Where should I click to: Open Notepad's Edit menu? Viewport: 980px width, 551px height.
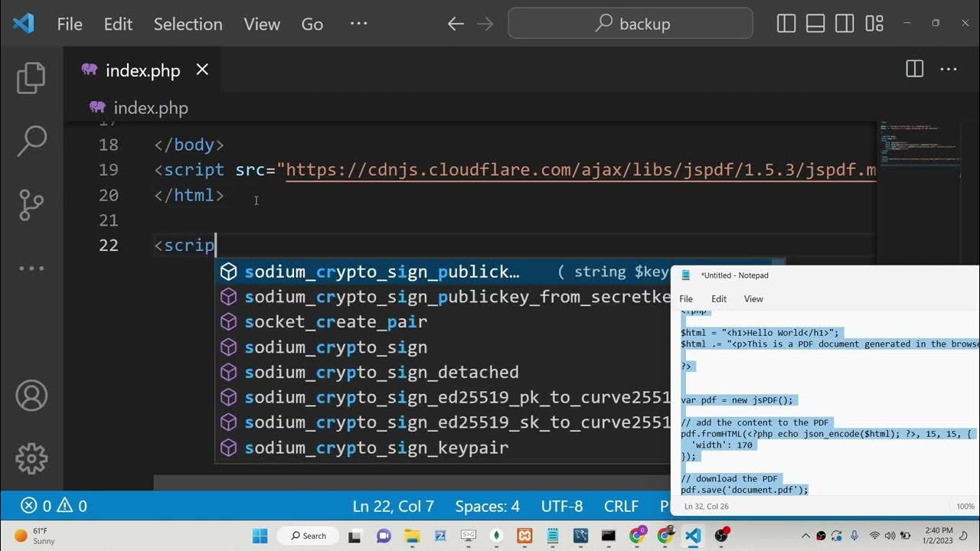click(x=718, y=298)
